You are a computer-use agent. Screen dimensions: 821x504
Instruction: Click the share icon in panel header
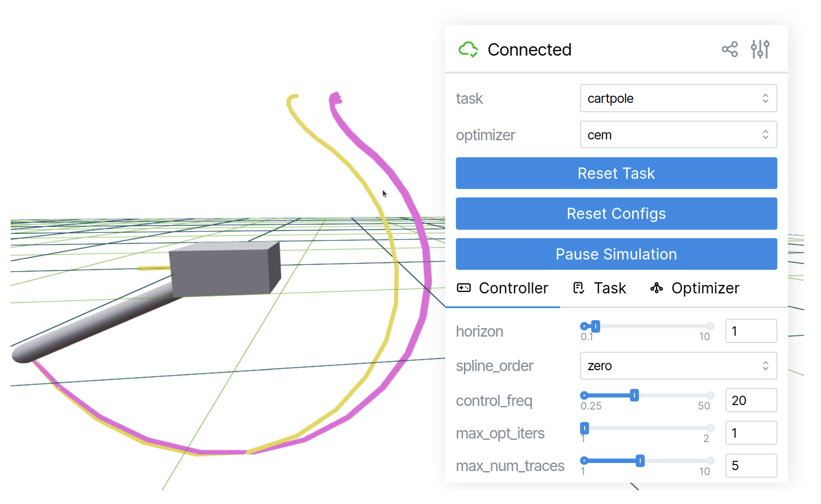[x=729, y=49]
